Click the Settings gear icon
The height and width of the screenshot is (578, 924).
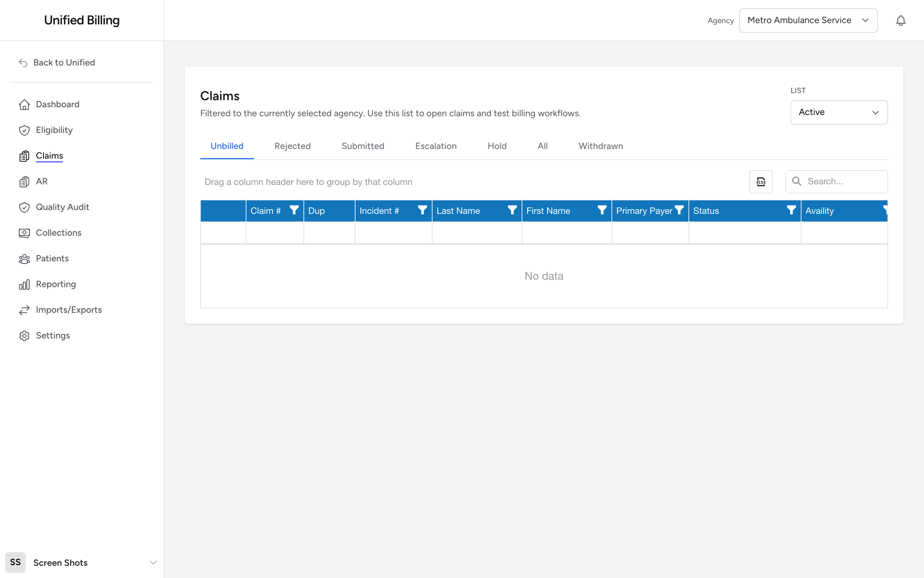click(24, 336)
